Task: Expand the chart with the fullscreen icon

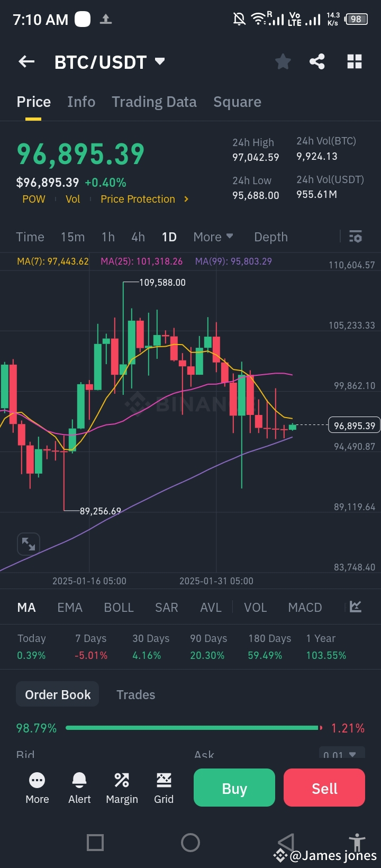Action: (28, 544)
